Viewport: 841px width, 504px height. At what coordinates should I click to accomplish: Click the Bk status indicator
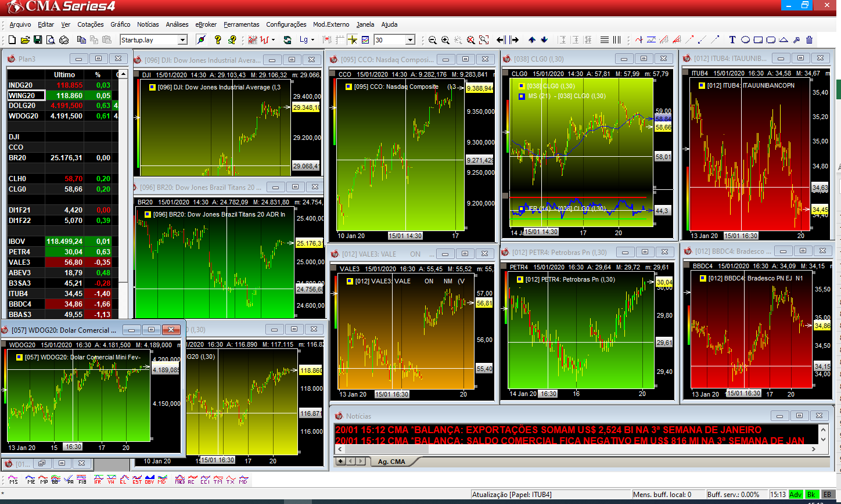(x=811, y=495)
